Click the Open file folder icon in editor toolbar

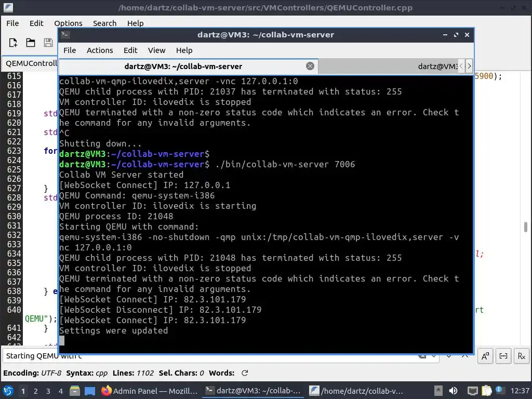[x=31, y=43]
